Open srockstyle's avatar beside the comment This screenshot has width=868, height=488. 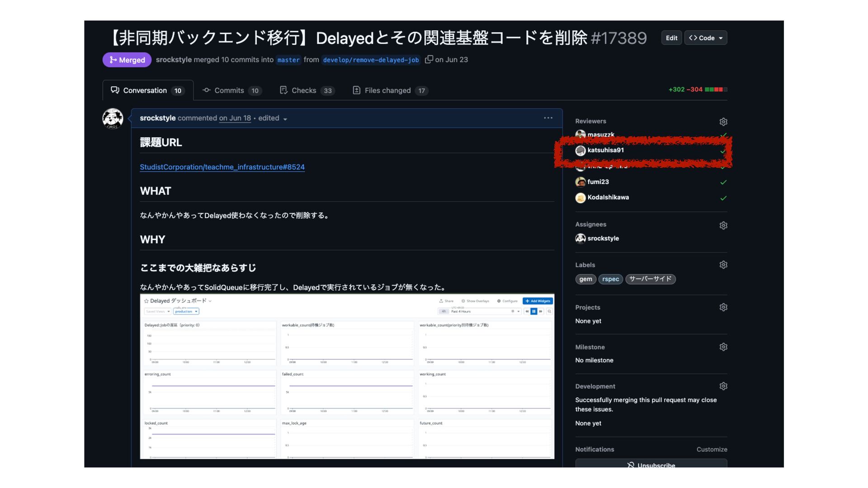point(113,119)
